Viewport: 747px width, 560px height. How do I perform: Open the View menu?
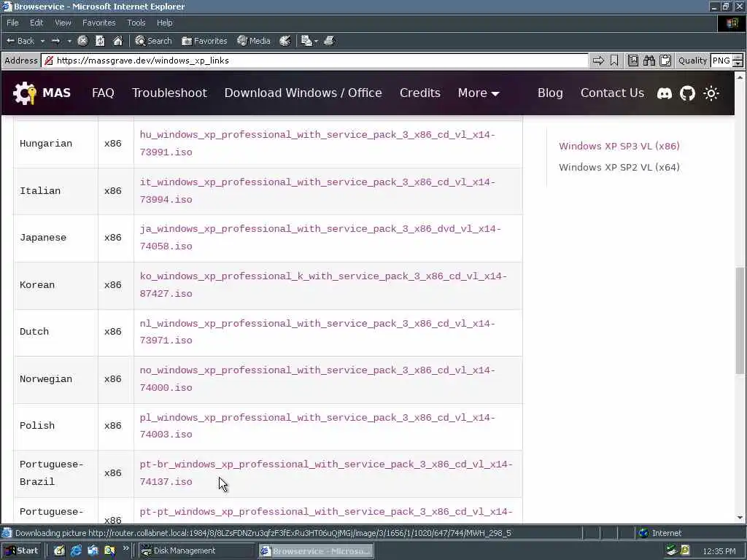63,23
